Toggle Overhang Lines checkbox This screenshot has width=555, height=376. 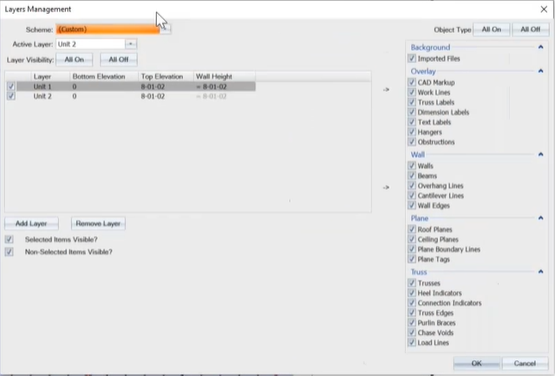click(412, 185)
